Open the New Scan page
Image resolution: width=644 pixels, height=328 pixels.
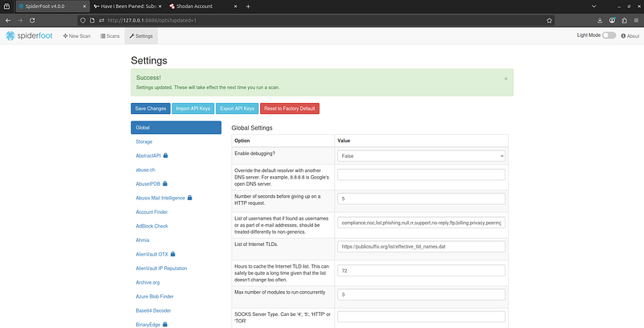(x=76, y=36)
